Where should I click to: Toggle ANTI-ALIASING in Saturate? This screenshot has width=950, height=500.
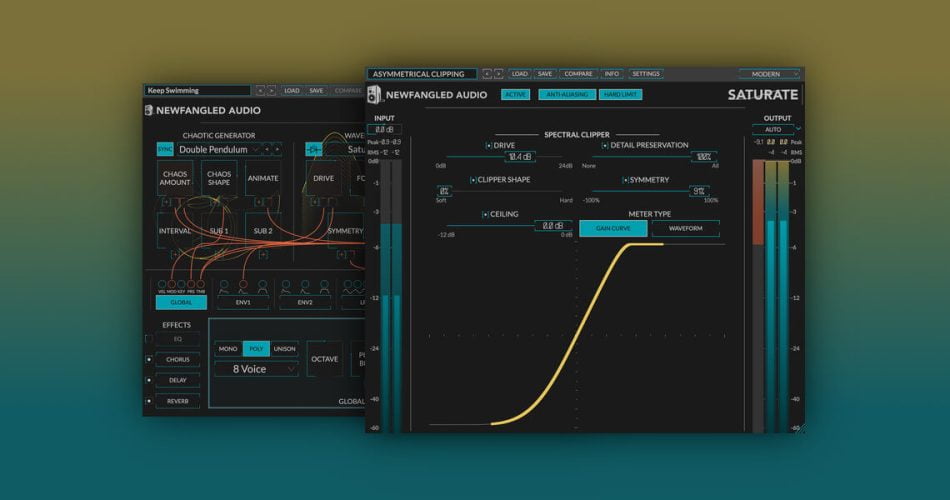(x=567, y=95)
